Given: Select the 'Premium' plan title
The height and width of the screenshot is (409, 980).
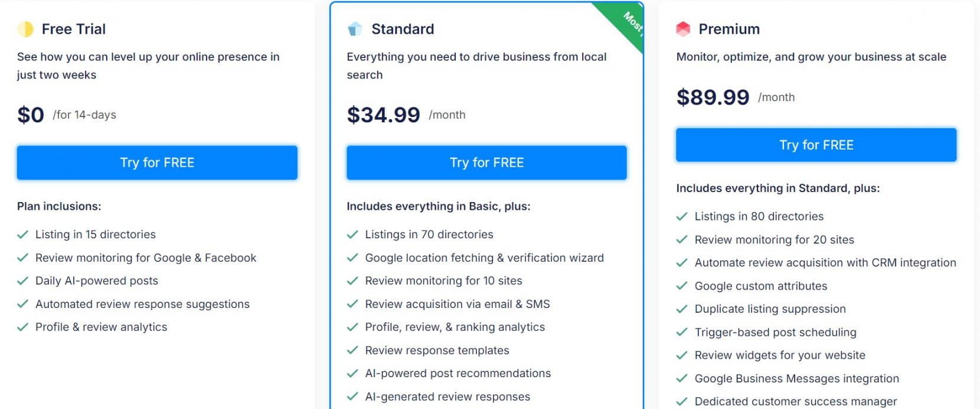Looking at the screenshot, I should tap(729, 29).
